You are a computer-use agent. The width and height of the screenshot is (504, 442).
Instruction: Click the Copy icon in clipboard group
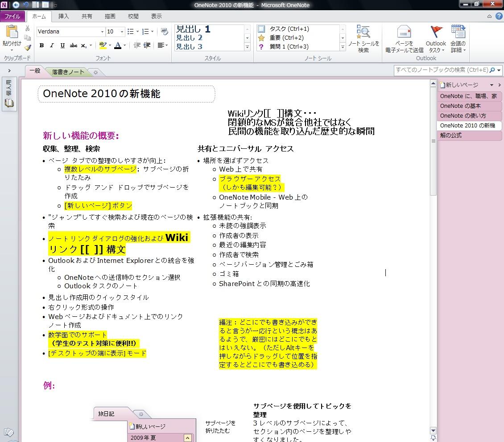click(28, 38)
